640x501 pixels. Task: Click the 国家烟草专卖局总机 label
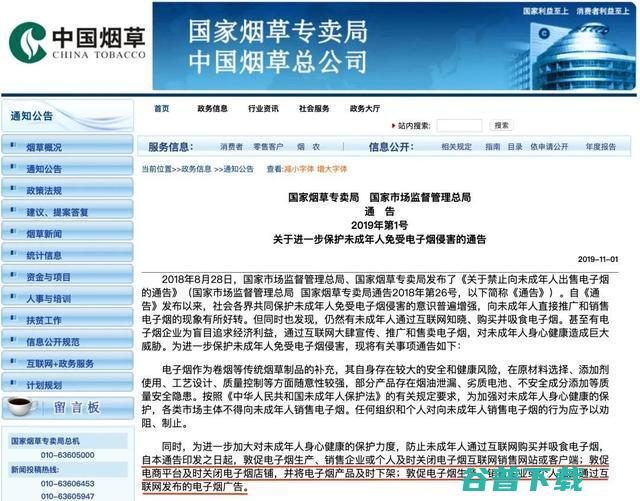45,441
